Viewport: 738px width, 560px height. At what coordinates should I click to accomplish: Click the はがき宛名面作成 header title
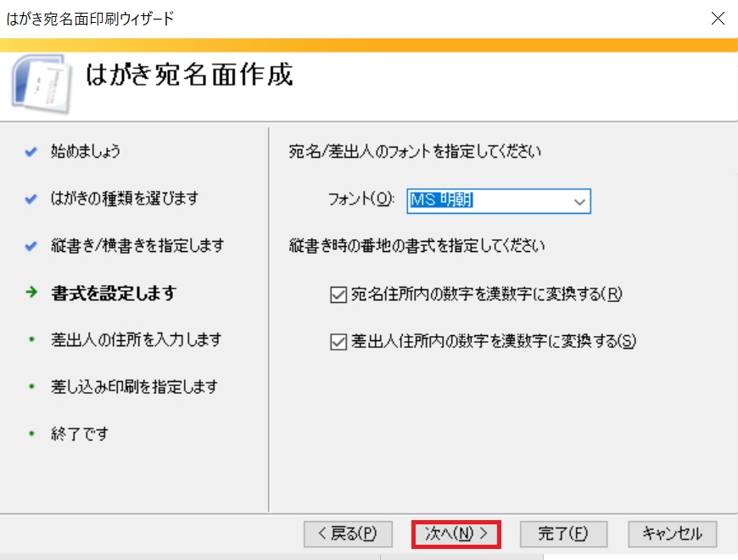coord(189,75)
